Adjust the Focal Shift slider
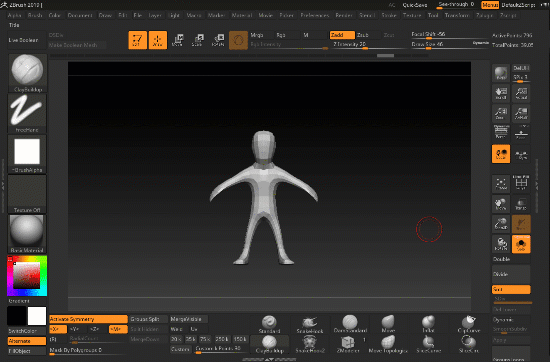Image resolution: width=550 pixels, height=362 pixels. [x=450, y=35]
